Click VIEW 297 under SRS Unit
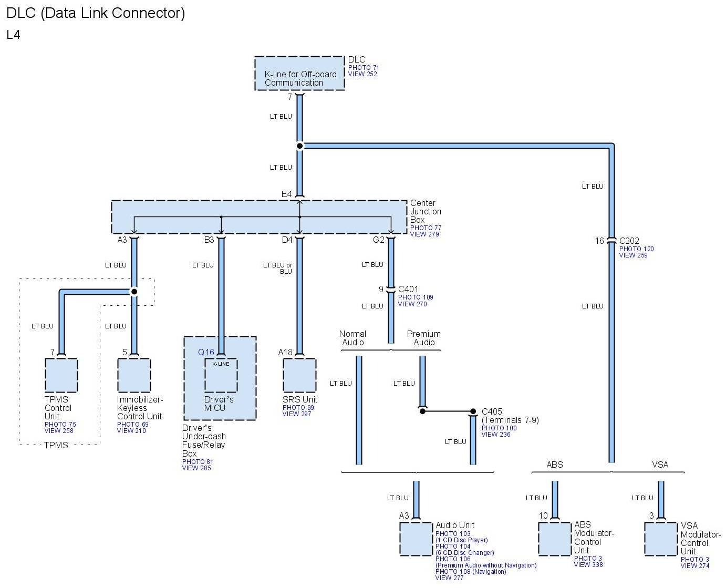 click(x=297, y=414)
